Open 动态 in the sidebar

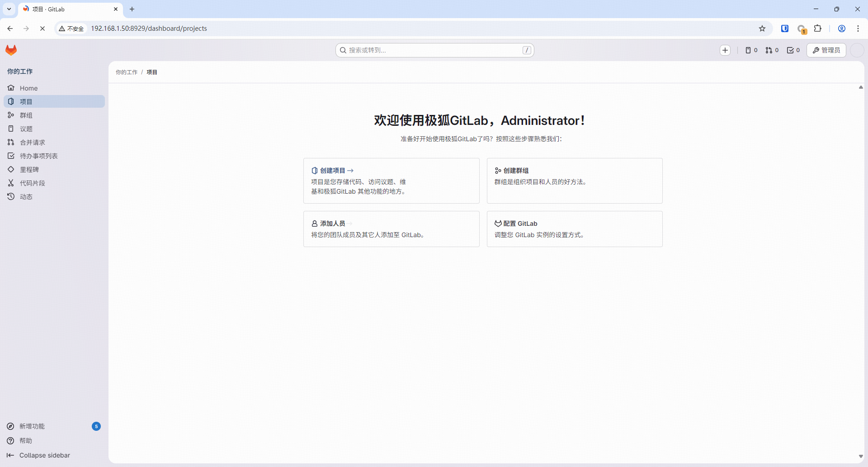[54, 197]
